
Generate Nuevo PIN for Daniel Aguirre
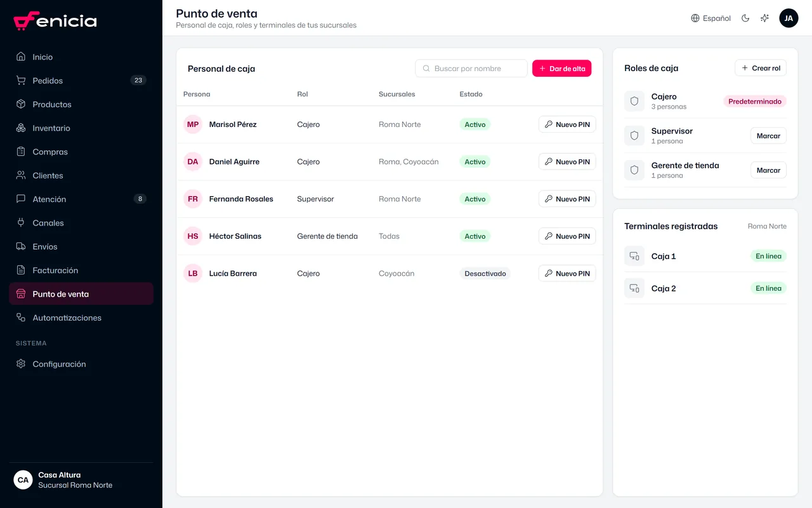(x=567, y=162)
